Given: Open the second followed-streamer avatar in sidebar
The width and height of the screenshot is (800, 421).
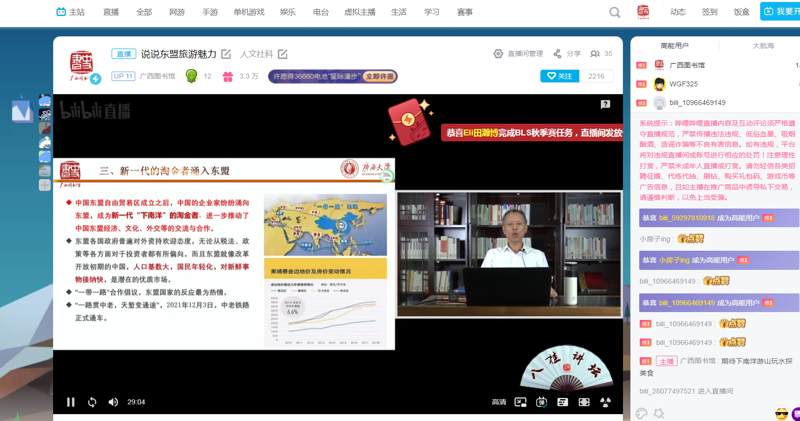Looking at the screenshot, I should (x=45, y=114).
